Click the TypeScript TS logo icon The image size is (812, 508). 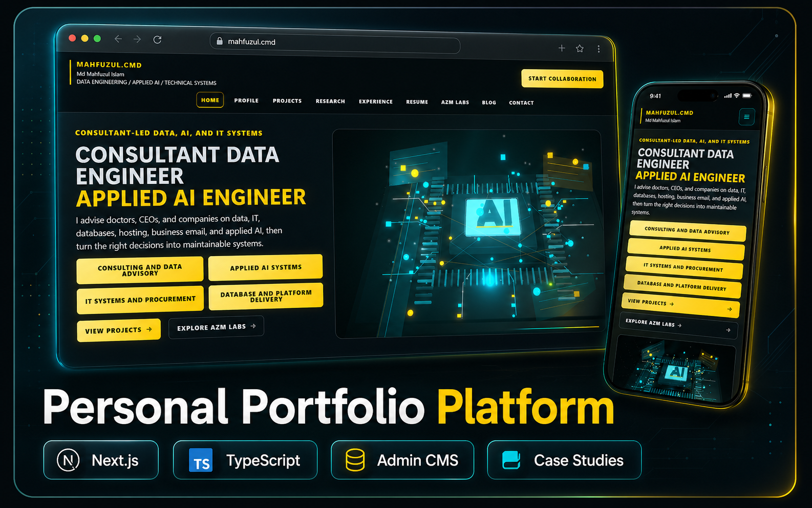[x=201, y=460]
